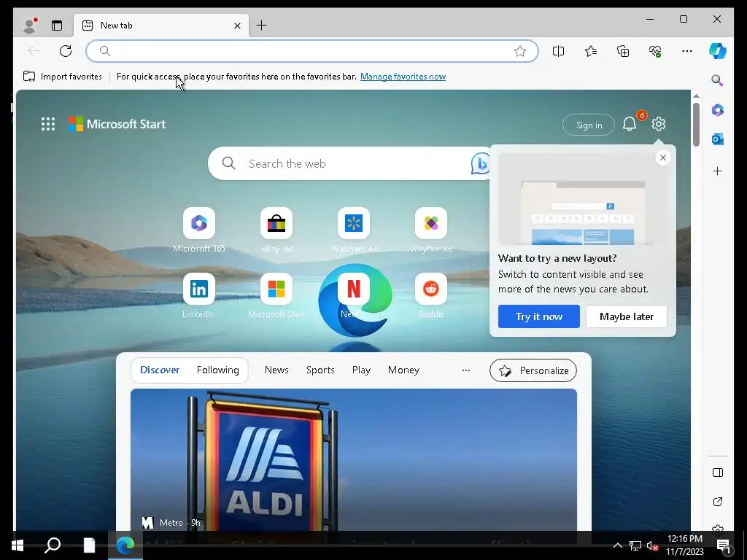Click Edge icon in the taskbar

(125, 545)
